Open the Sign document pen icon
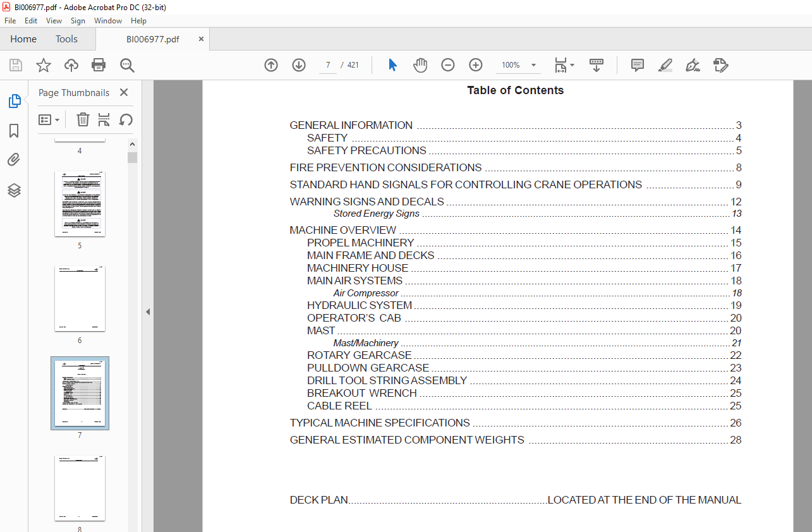812x532 pixels. coord(693,65)
